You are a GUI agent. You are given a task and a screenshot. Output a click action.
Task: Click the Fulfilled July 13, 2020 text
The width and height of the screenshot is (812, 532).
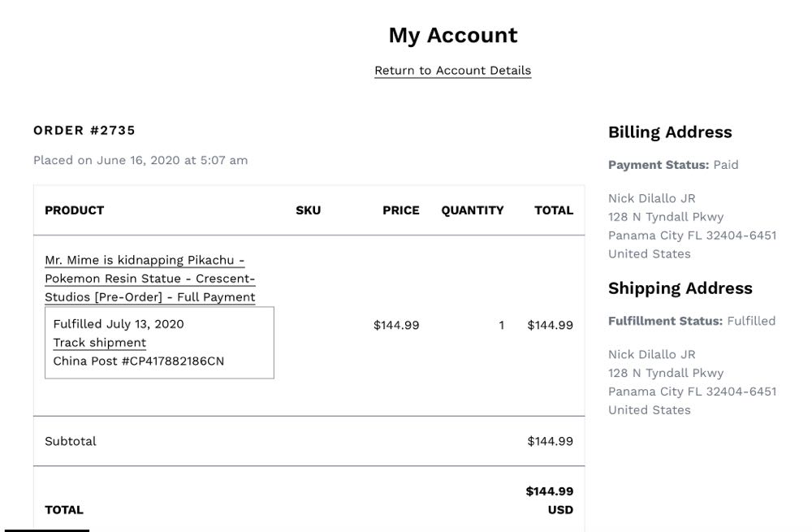click(x=119, y=324)
